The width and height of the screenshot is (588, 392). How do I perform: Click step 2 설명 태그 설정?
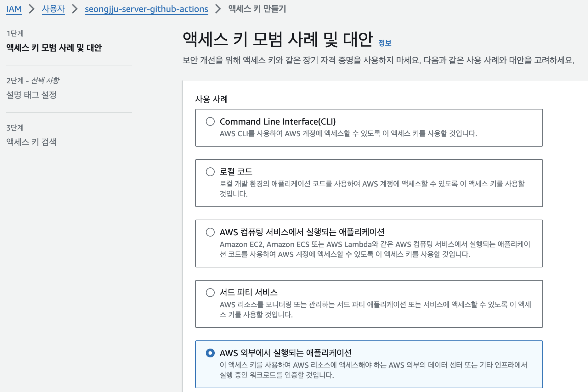click(31, 95)
